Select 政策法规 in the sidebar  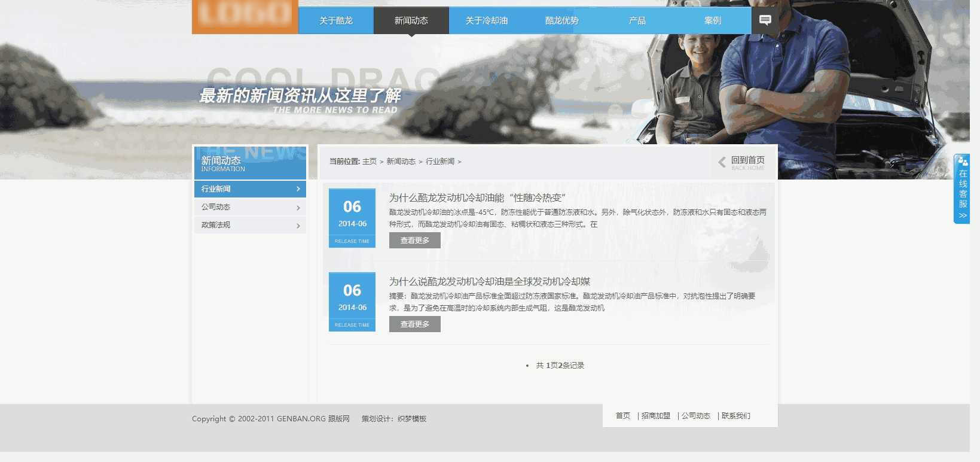pos(250,225)
